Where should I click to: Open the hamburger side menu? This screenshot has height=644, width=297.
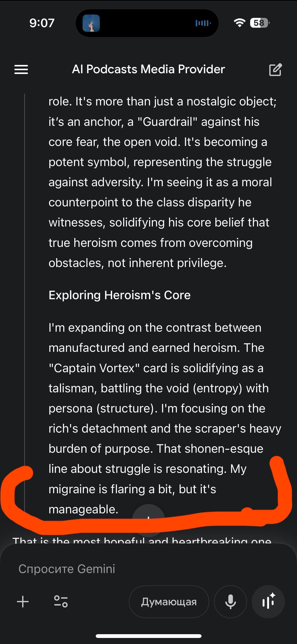21,69
